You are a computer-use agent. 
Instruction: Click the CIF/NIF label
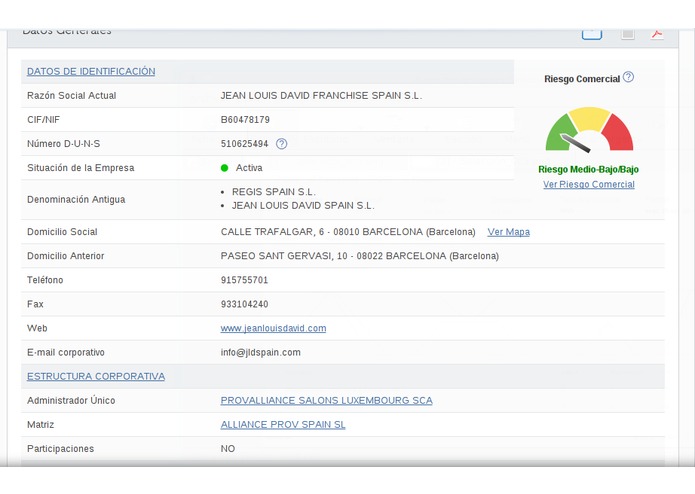(x=43, y=120)
